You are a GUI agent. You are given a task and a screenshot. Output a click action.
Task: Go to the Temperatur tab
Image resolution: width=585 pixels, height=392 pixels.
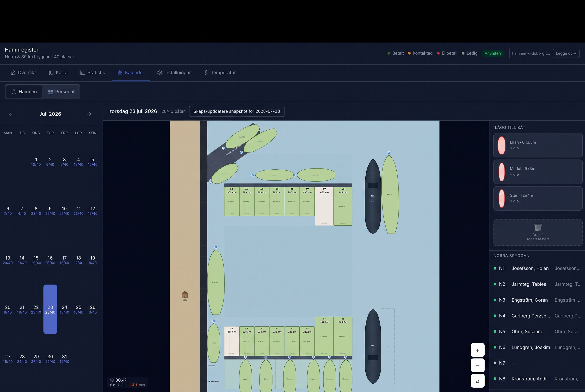click(220, 73)
